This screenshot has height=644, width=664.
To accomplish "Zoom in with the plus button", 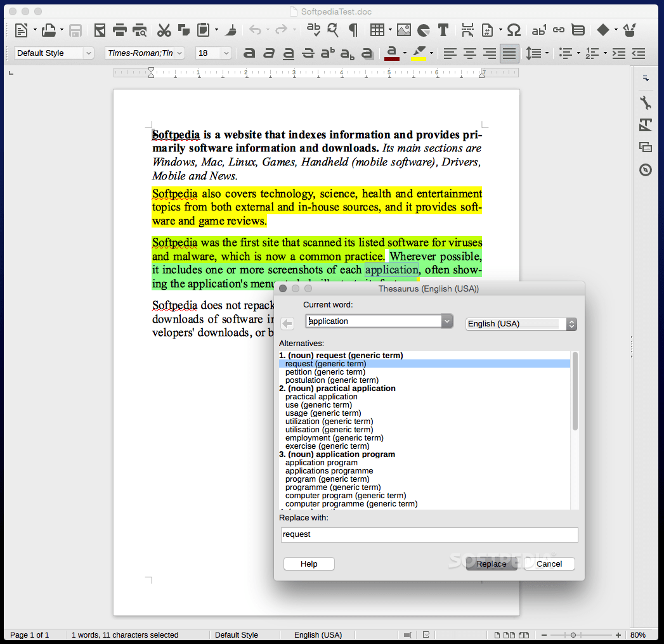I will coord(618,635).
